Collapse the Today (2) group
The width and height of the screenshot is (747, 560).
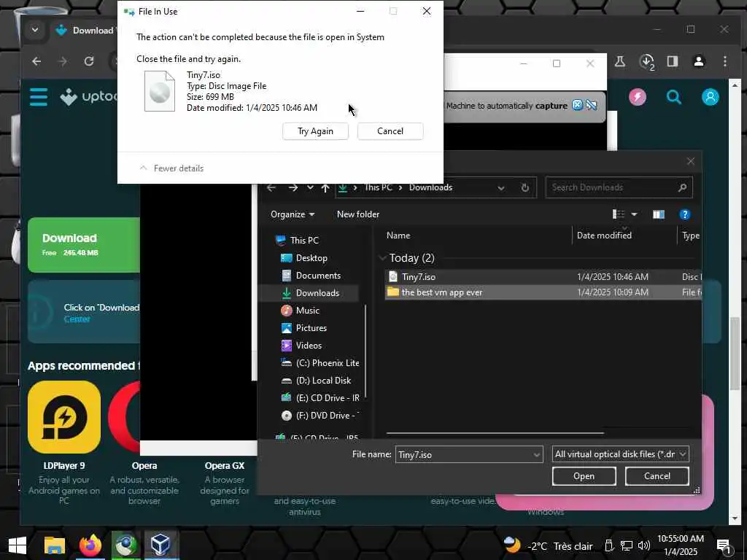tap(382, 258)
